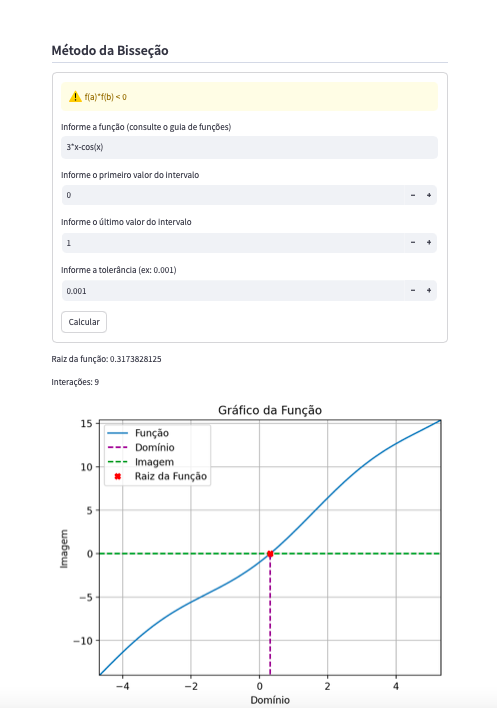This screenshot has width=497, height=708.
Task: Click the red root marker on the graph
Action: 270,554
